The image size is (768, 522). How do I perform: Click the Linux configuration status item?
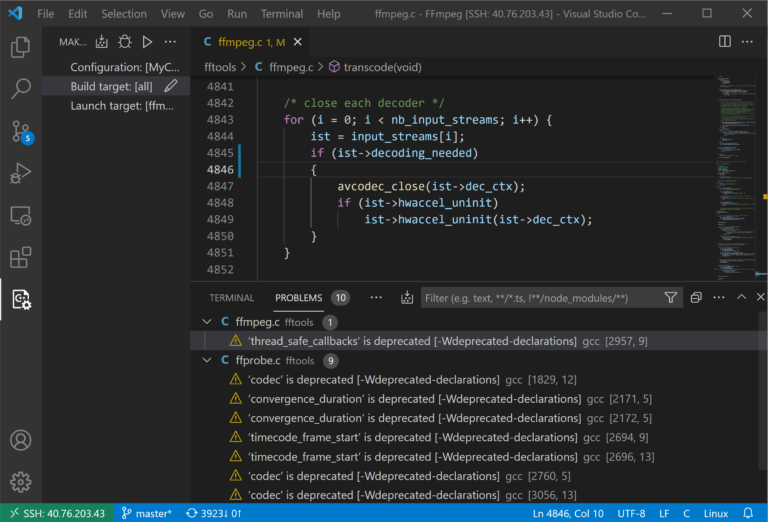point(716,513)
